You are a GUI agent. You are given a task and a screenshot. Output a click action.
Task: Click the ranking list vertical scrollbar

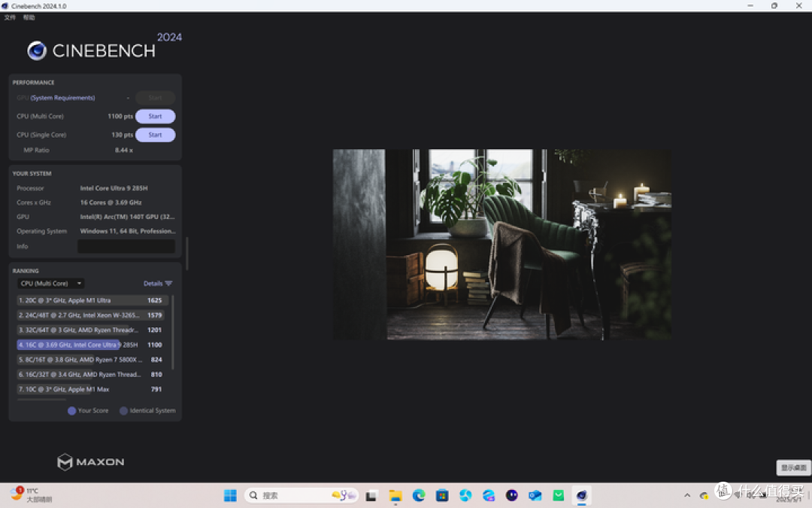point(172,333)
